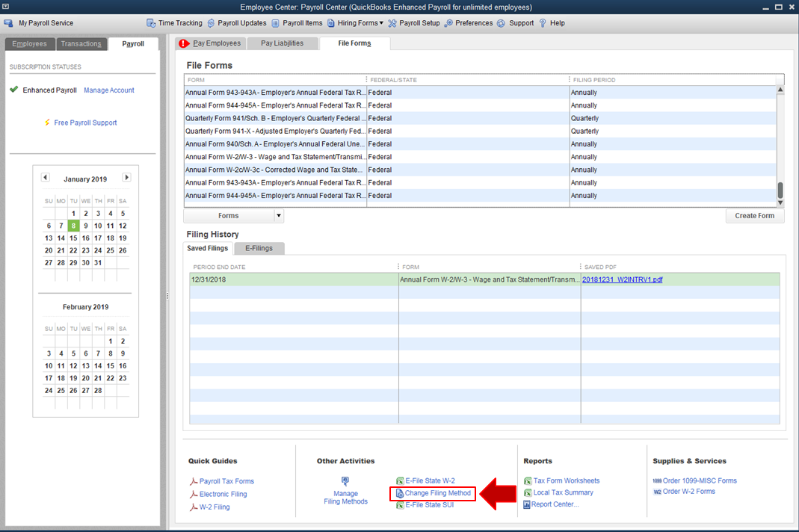The height and width of the screenshot is (532, 799).
Task: Open the Forms dropdown arrow
Action: 279,216
